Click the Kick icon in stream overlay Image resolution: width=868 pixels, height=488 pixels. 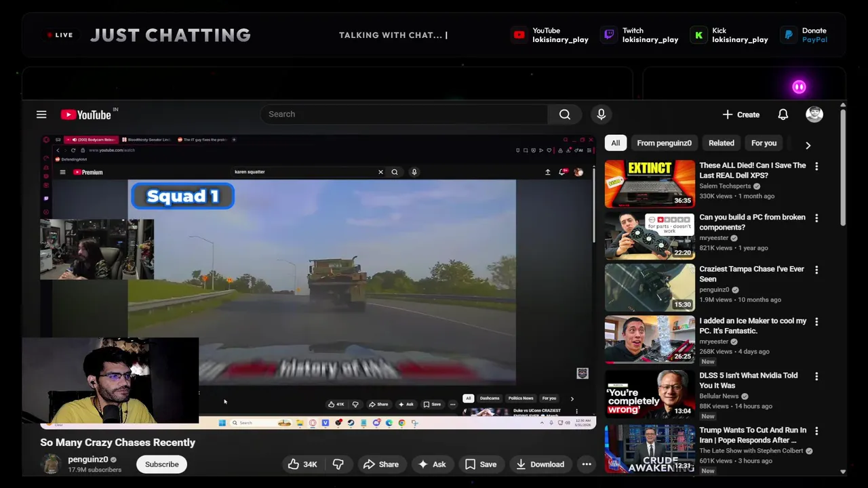pyautogui.click(x=698, y=35)
